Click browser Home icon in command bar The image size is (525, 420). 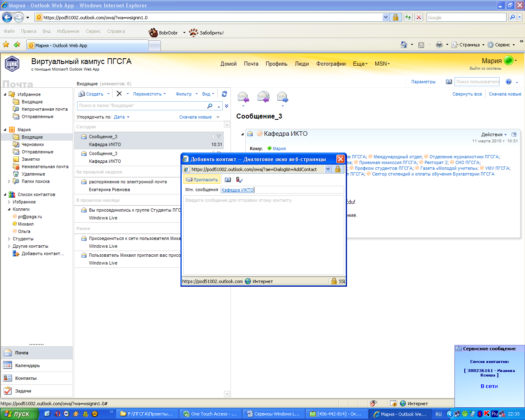[x=404, y=45]
